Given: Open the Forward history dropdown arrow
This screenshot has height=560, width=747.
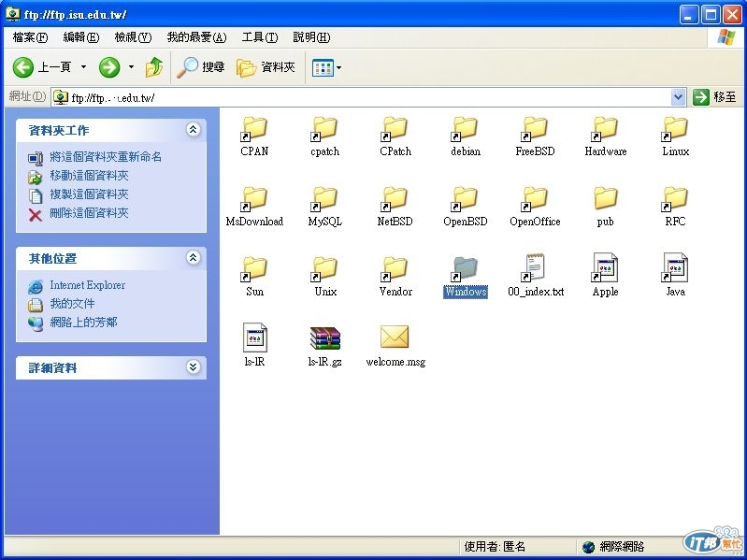Looking at the screenshot, I should (131, 67).
